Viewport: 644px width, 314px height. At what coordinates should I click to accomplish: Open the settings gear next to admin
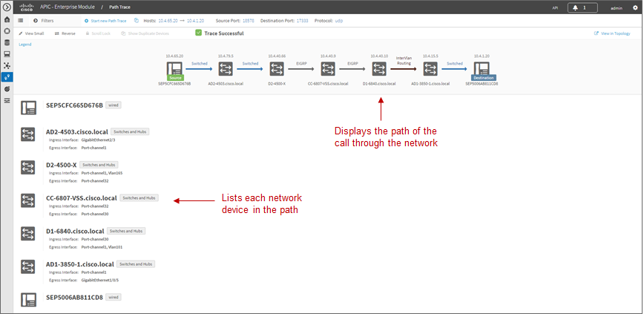635,7
